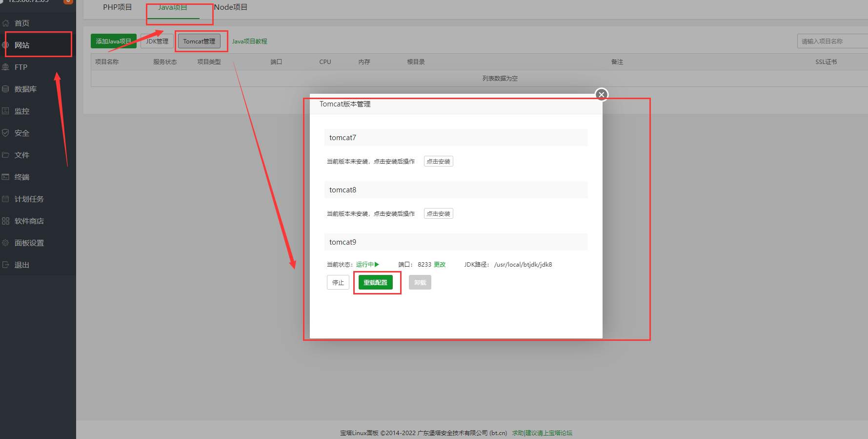Click the 卸载 button for tomcat9
This screenshot has width=868, height=439.
coord(420,282)
